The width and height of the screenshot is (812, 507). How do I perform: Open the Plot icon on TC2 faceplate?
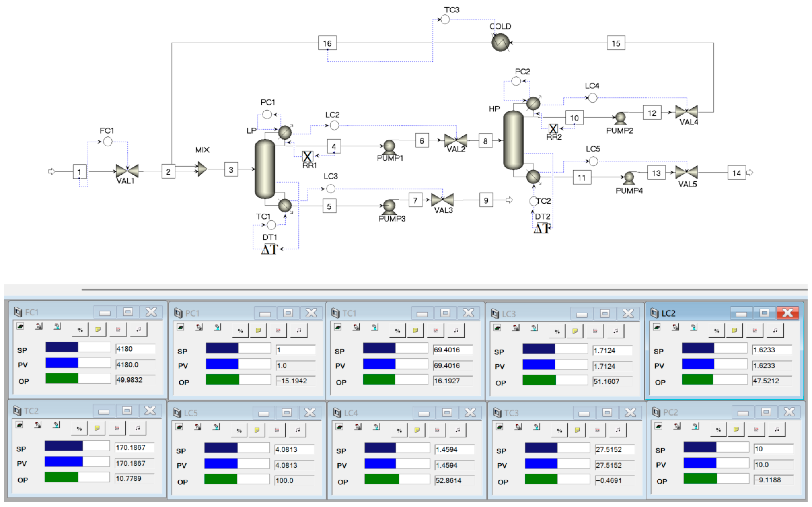click(x=117, y=428)
